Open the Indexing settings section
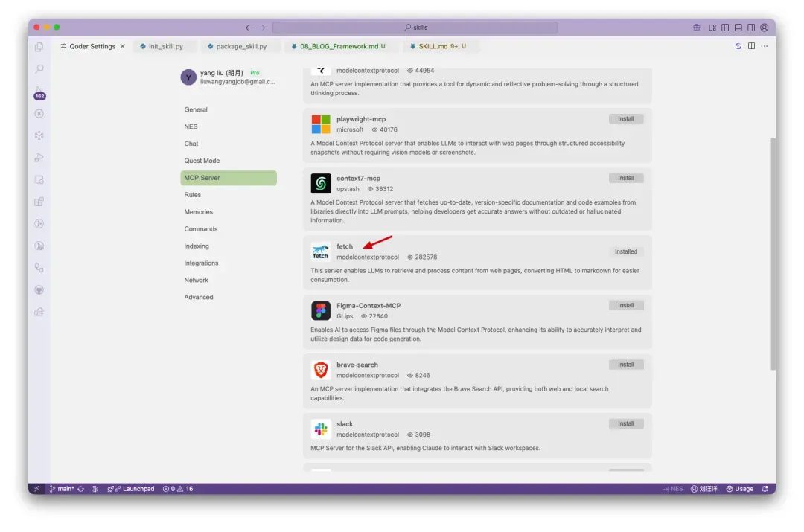Image resolution: width=804 pixels, height=532 pixels. [229, 246]
